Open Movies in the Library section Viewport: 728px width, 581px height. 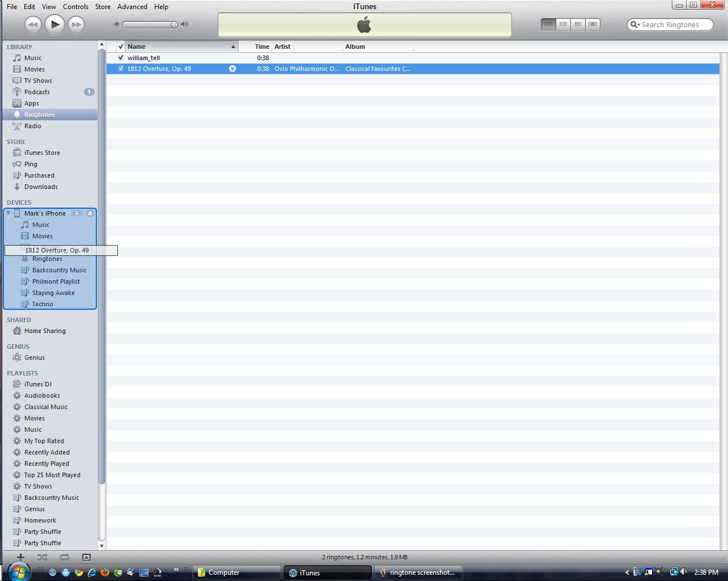point(34,69)
